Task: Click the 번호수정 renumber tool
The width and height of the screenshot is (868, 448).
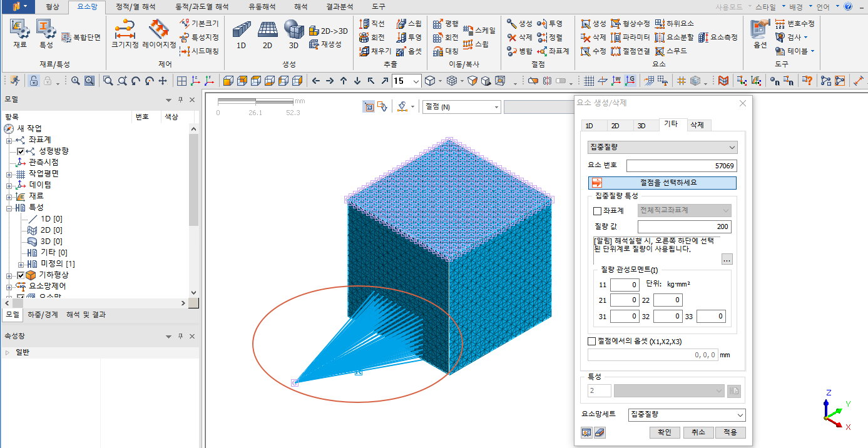Action: [x=795, y=24]
